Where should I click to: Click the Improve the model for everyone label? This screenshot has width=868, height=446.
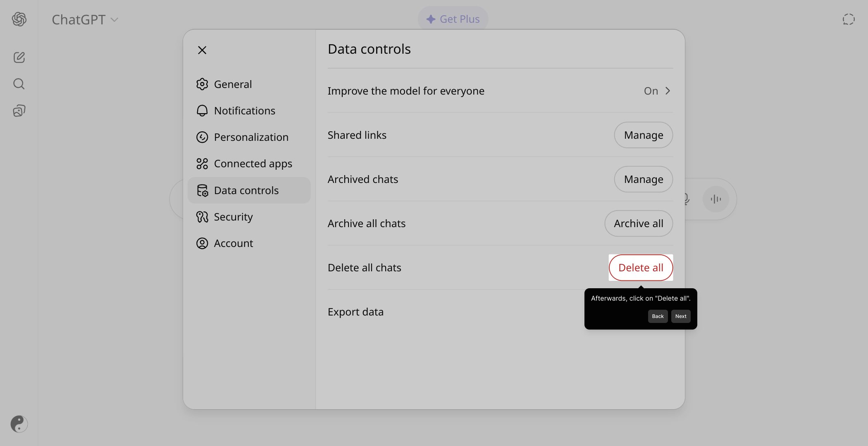[406, 91]
